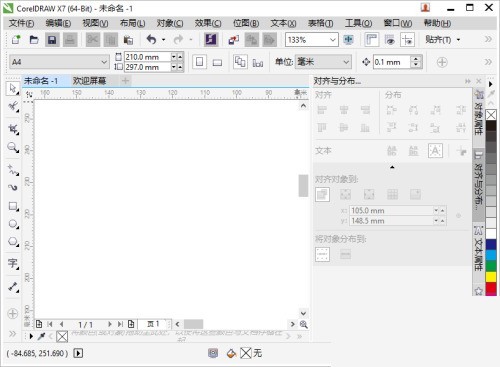500x367 pixels.
Task: Toggle show rulers icon
Action: pos(372,40)
